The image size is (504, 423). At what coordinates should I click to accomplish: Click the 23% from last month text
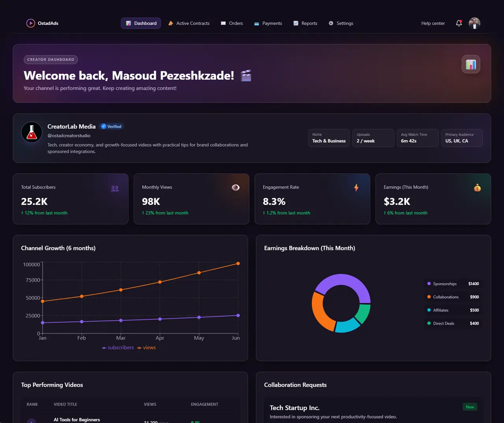tap(165, 213)
